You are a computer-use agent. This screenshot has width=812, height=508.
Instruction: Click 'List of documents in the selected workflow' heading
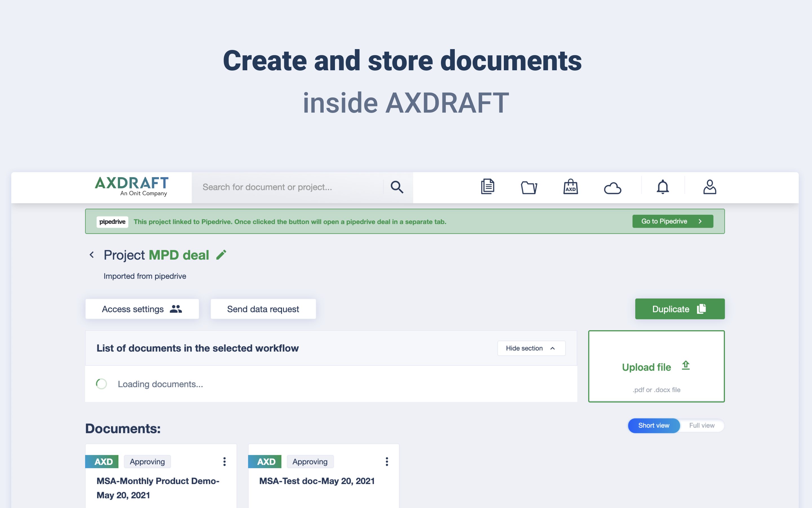pos(198,349)
